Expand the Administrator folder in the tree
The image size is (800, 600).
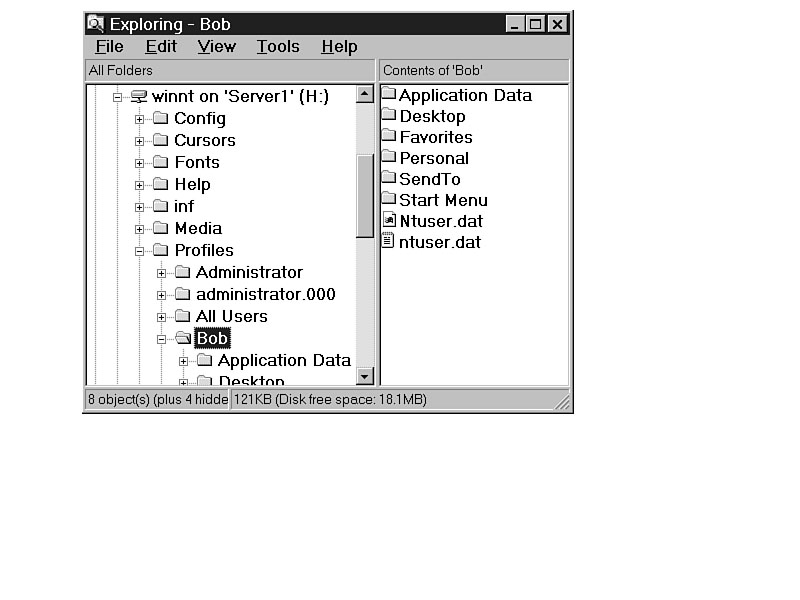(x=161, y=273)
